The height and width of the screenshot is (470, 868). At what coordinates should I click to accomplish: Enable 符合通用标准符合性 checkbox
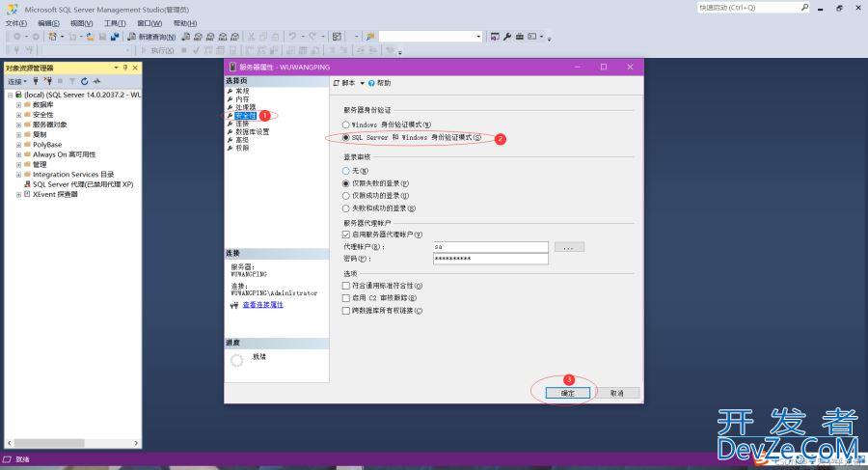(x=346, y=286)
